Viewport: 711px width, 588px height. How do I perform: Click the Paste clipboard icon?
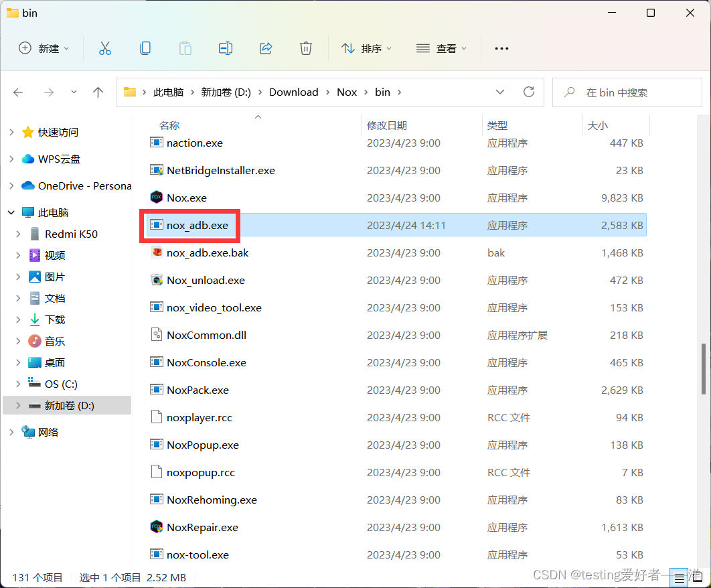[185, 48]
